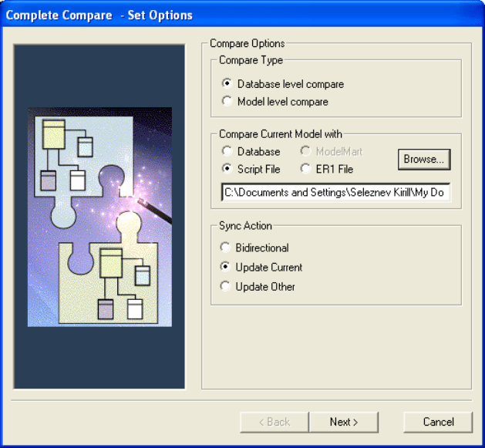Click into the script file path field

coord(335,192)
